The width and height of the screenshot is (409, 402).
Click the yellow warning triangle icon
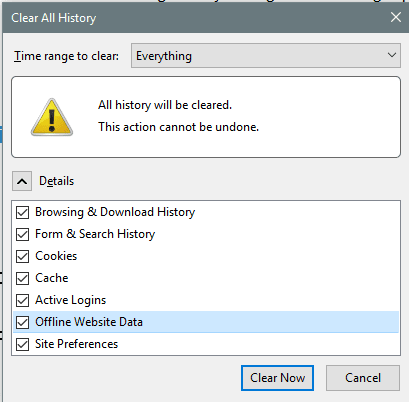pos(52,117)
